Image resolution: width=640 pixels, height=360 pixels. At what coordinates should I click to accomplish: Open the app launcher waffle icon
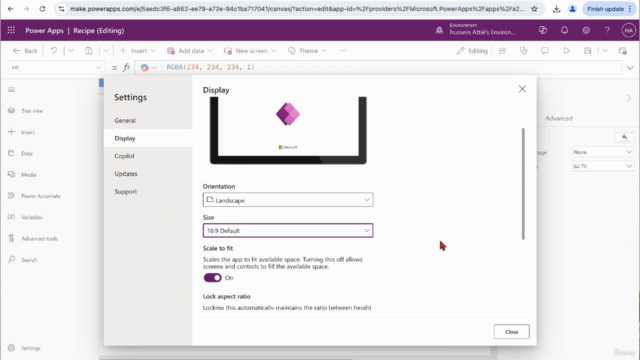pos(11,30)
